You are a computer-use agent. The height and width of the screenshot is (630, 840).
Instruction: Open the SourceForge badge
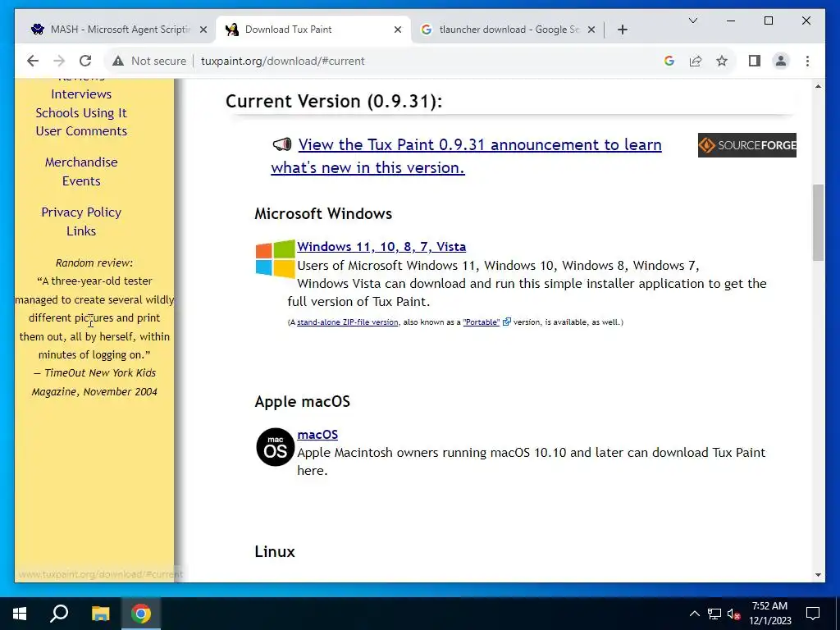(746, 145)
